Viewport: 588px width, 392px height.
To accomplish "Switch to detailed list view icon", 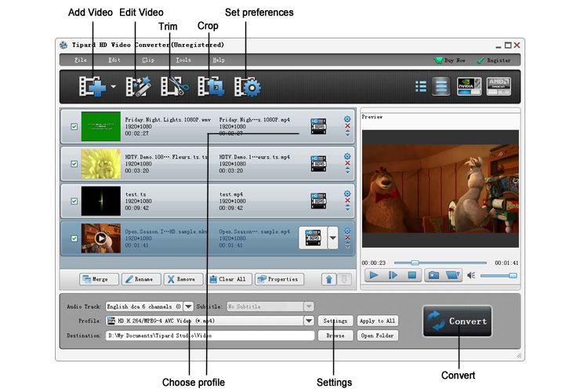I will 441,86.
